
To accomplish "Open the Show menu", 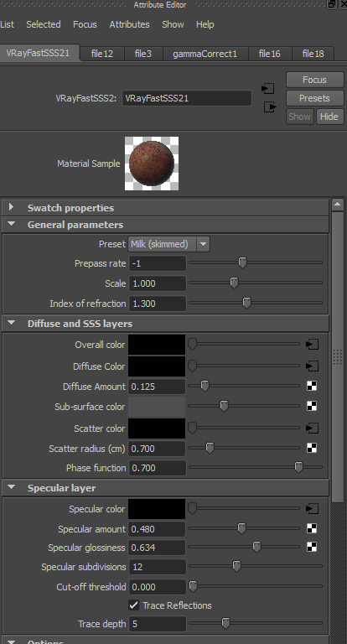I will pyautogui.click(x=173, y=24).
